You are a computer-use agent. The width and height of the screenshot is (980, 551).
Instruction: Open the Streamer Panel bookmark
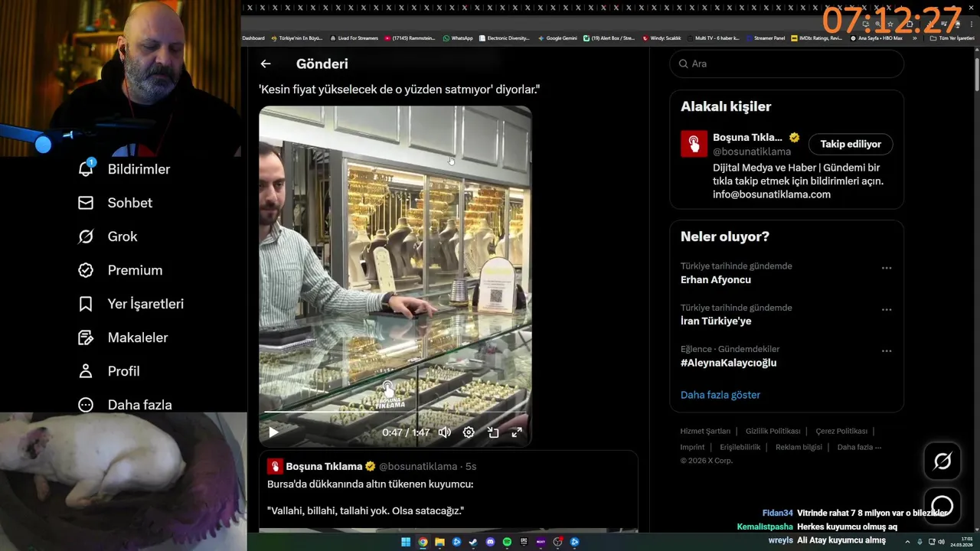(x=766, y=37)
